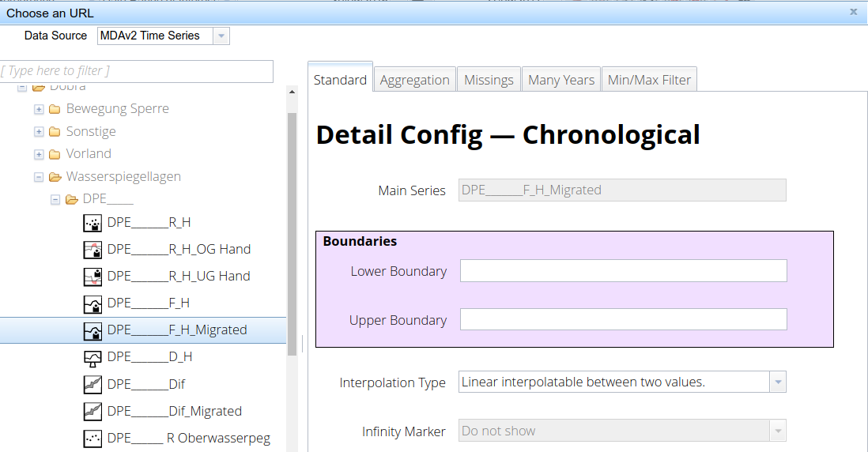Click the DPE______R_H_OG Hand series icon
This screenshot has height=452, width=868.
(x=92, y=250)
